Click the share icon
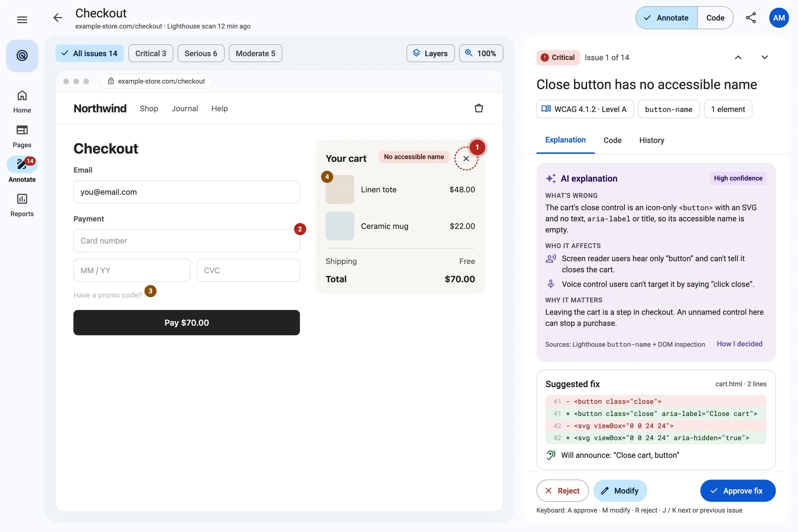Screen dimensions: 798x532 tap(750, 18)
